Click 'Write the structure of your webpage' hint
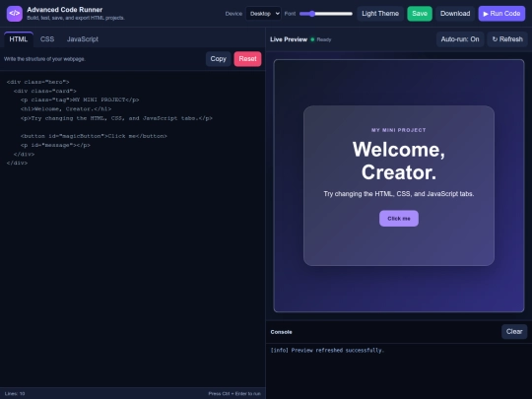This screenshot has height=399, width=532. tap(44, 59)
